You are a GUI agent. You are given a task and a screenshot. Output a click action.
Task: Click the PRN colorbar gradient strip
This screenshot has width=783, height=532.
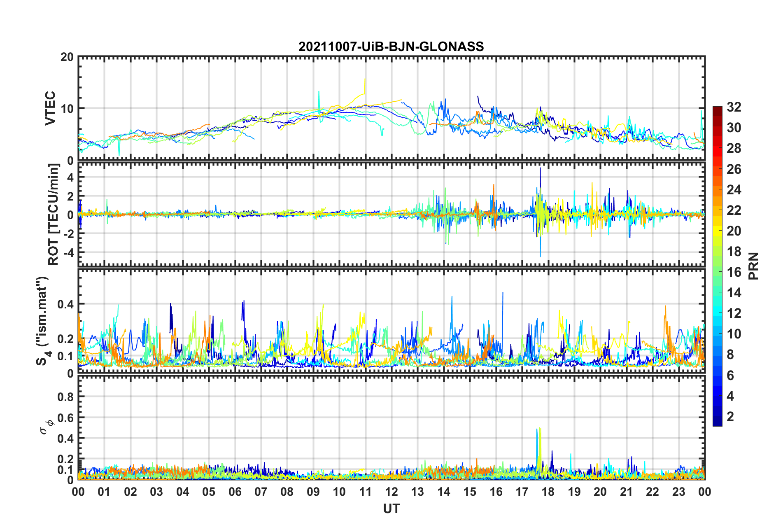pyautogui.click(x=718, y=266)
